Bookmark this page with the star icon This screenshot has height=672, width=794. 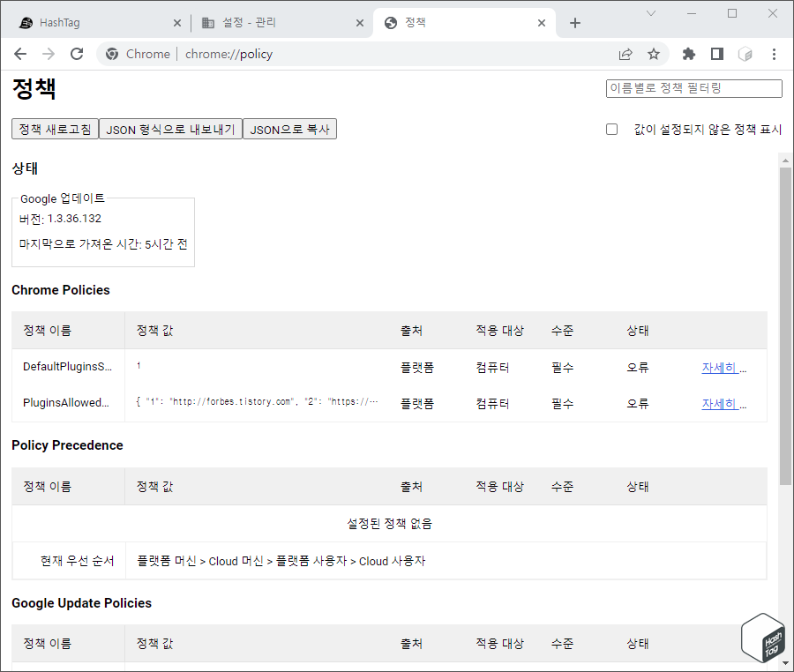654,54
